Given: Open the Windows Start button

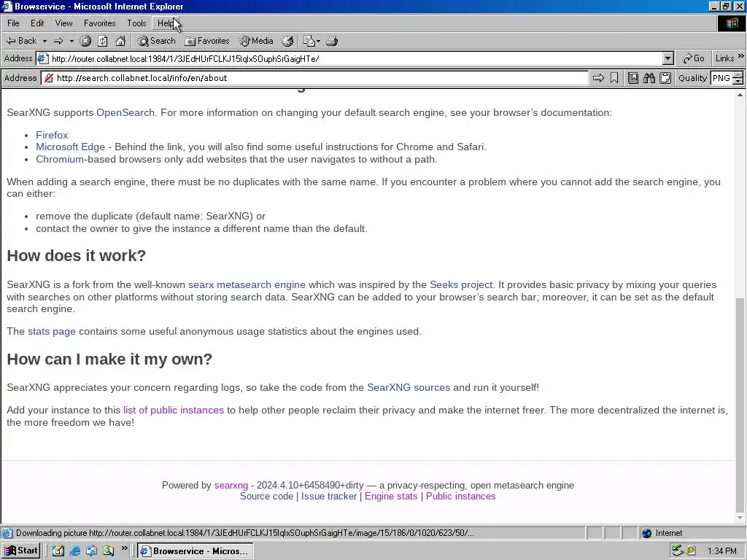Looking at the screenshot, I should coord(20,551).
